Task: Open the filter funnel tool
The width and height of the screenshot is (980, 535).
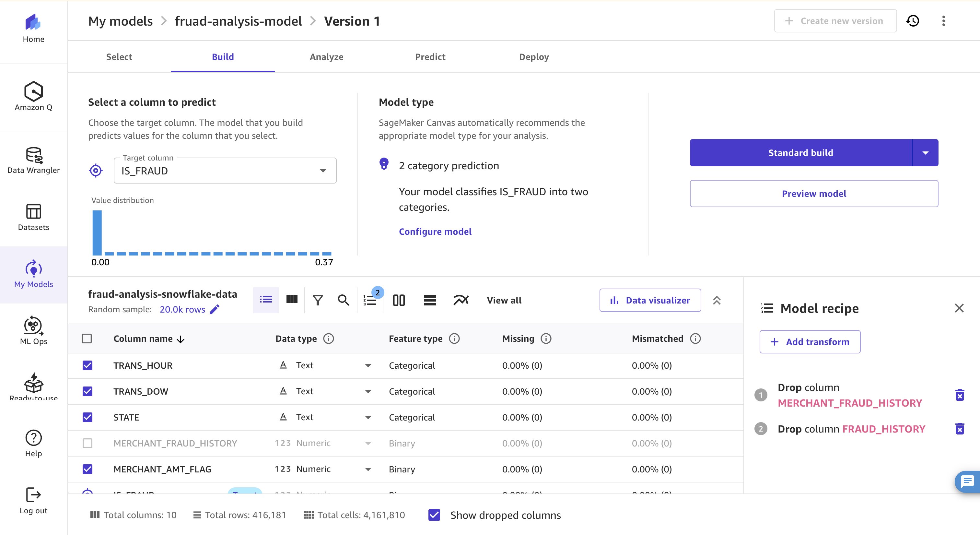Action: (318, 300)
